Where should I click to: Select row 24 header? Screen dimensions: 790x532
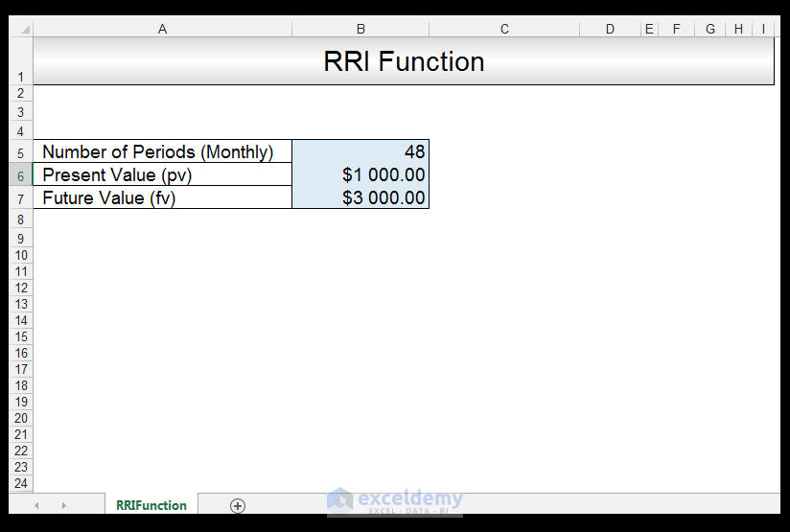pyautogui.click(x=21, y=483)
